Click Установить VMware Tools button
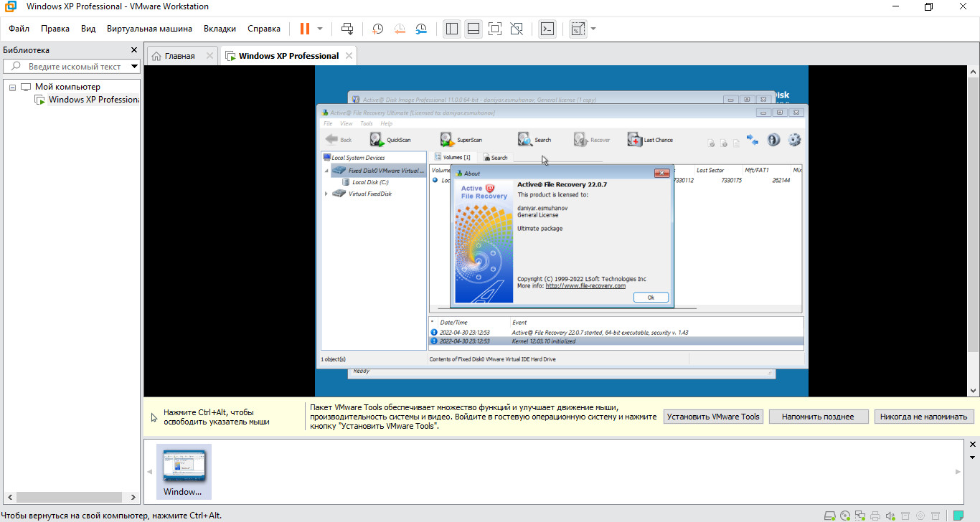 pyautogui.click(x=713, y=417)
